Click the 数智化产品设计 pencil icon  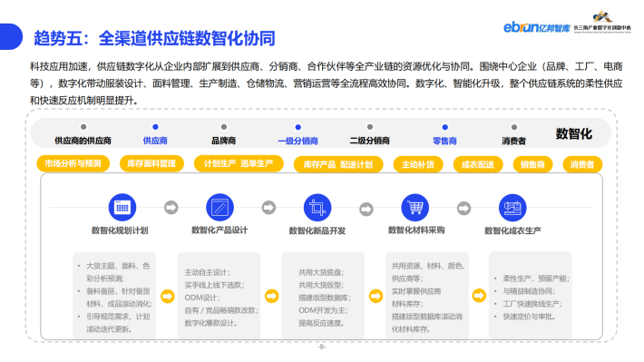(x=220, y=207)
